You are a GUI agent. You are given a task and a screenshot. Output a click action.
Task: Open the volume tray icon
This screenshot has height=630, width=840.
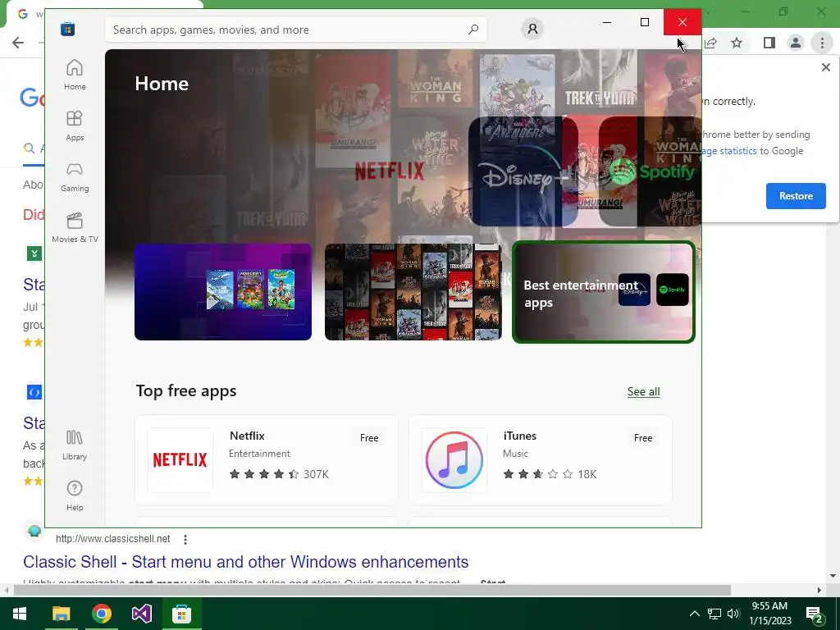coord(733,614)
